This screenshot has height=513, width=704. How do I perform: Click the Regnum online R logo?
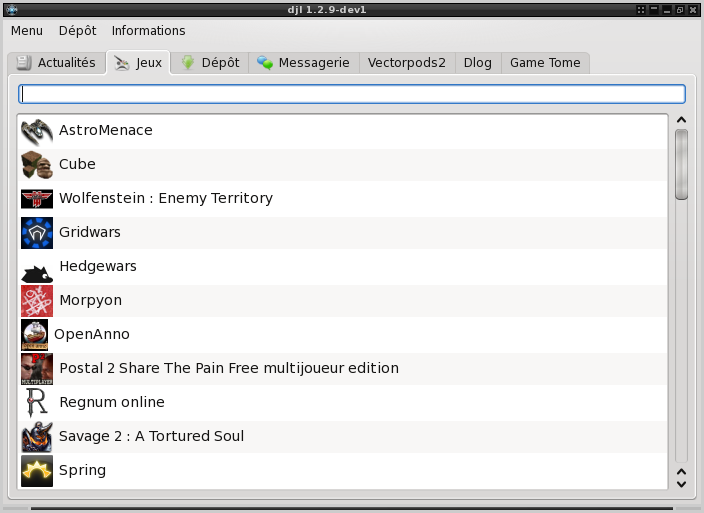[37, 403]
